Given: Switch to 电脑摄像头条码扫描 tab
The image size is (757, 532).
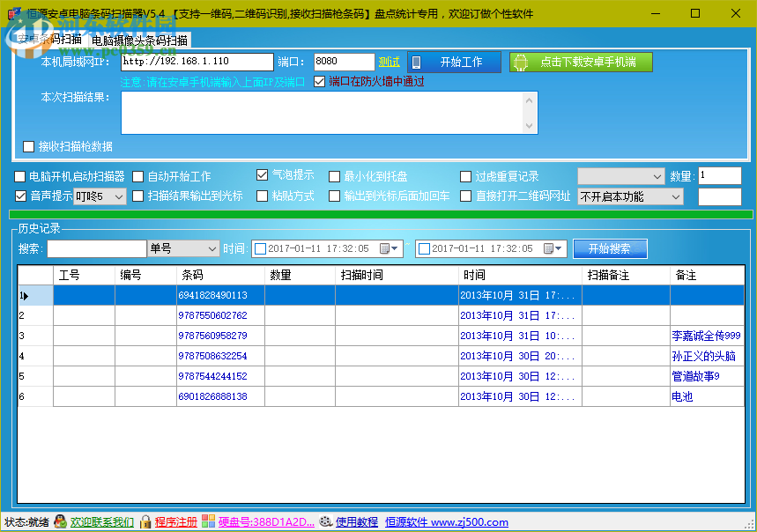Looking at the screenshot, I should pyautogui.click(x=139, y=41).
